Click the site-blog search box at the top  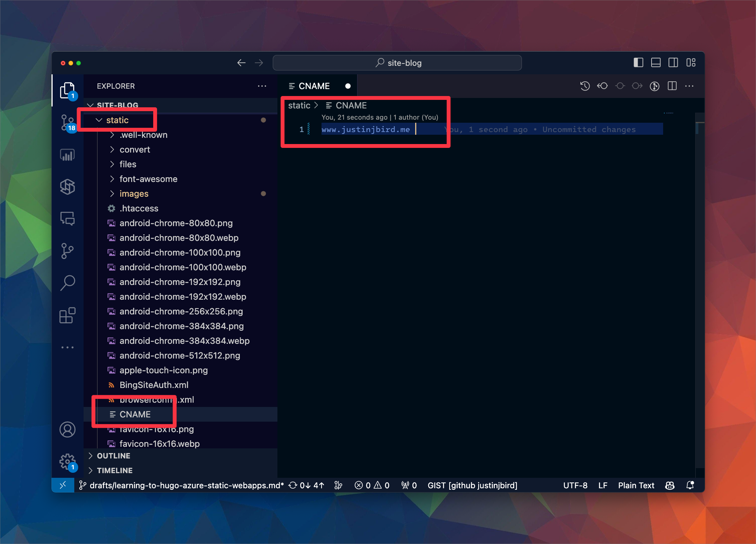tap(397, 62)
